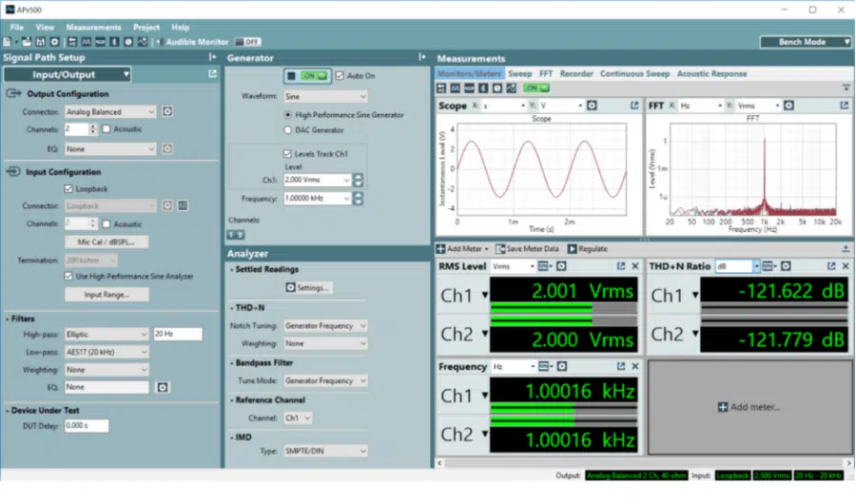Open the IMD Type dropdown
The image size is (856, 504).
pyautogui.click(x=325, y=451)
